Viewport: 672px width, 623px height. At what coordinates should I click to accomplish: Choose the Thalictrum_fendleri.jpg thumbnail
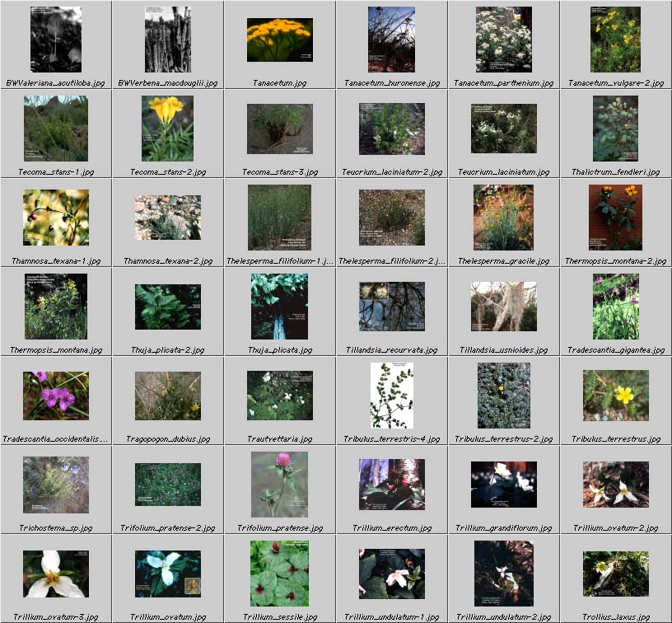click(x=615, y=129)
